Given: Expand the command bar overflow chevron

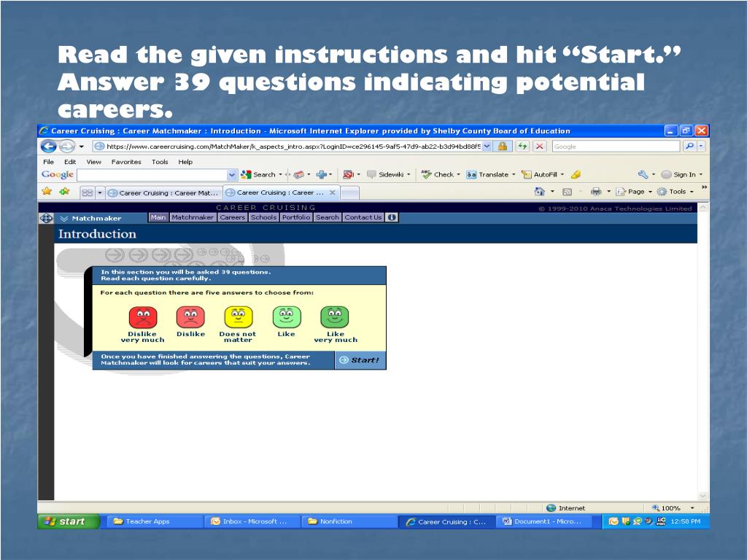Looking at the screenshot, I should click(x=704, y=187).
